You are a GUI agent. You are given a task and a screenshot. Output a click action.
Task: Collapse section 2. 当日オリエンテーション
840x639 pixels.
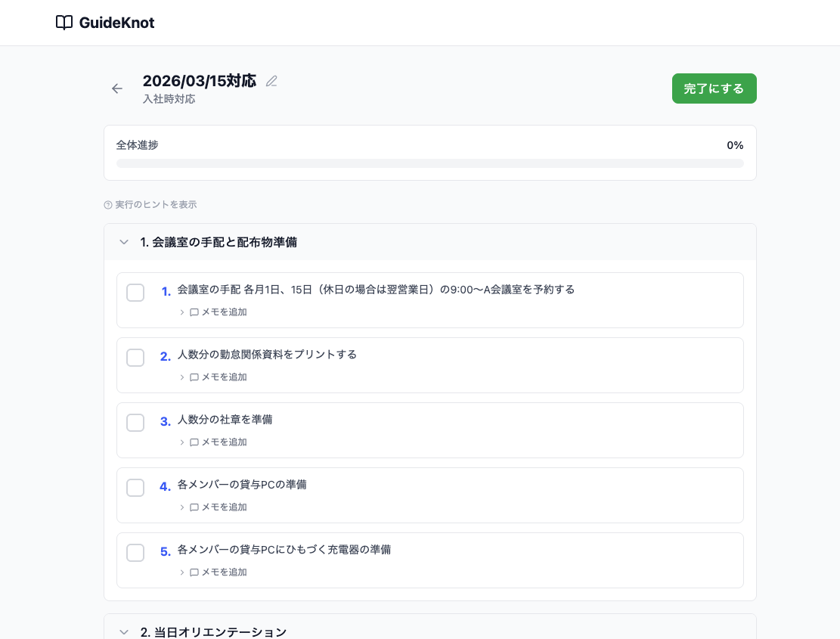[x=123, y=632]
